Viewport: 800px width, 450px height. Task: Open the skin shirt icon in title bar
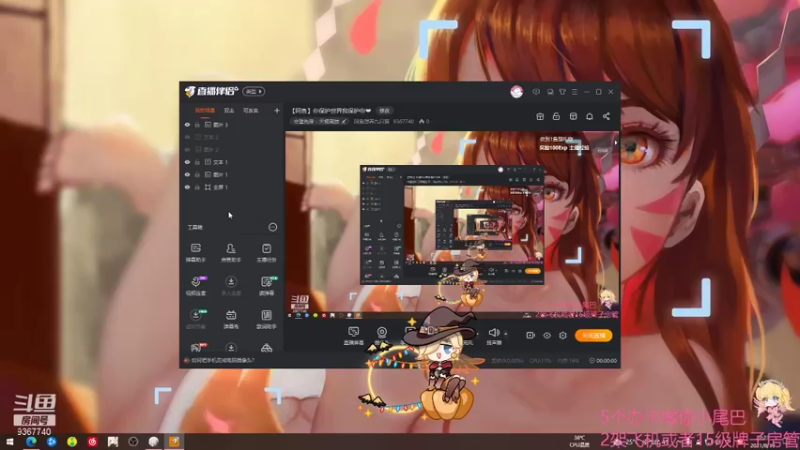coord(562,92)
